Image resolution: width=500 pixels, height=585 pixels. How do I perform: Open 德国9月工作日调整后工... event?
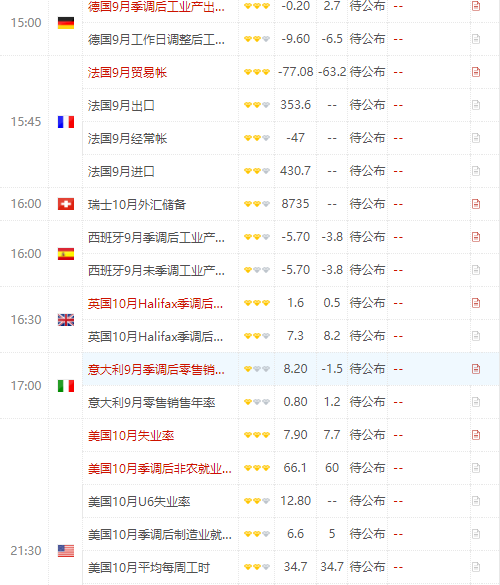(x=156, y=39)
